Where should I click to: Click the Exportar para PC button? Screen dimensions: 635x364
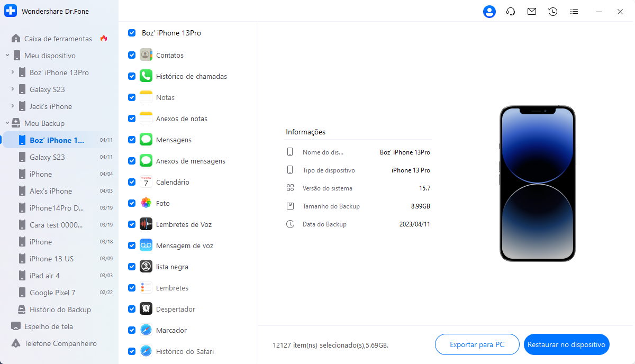[477, 344]
